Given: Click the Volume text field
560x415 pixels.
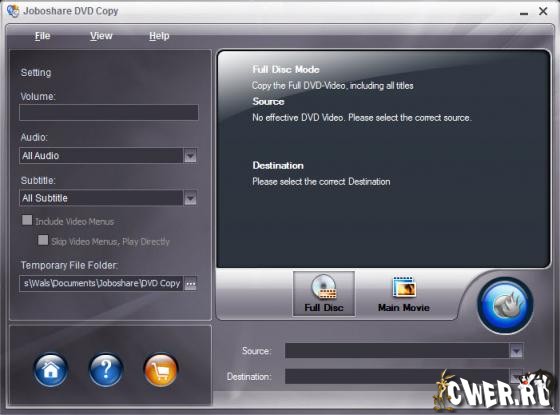Looking at the screenshot, I should pos(109,112).
